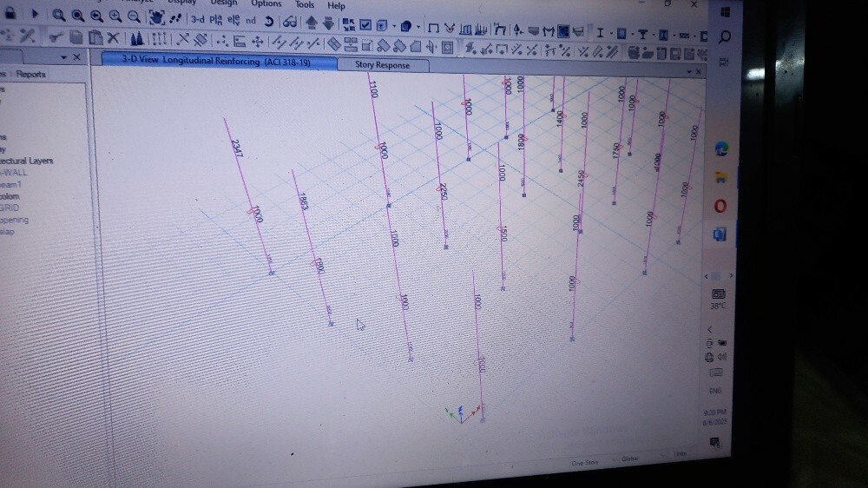Open the Tools menu
868x488 pixels.
pyautogui.click(x=305, y=4)
